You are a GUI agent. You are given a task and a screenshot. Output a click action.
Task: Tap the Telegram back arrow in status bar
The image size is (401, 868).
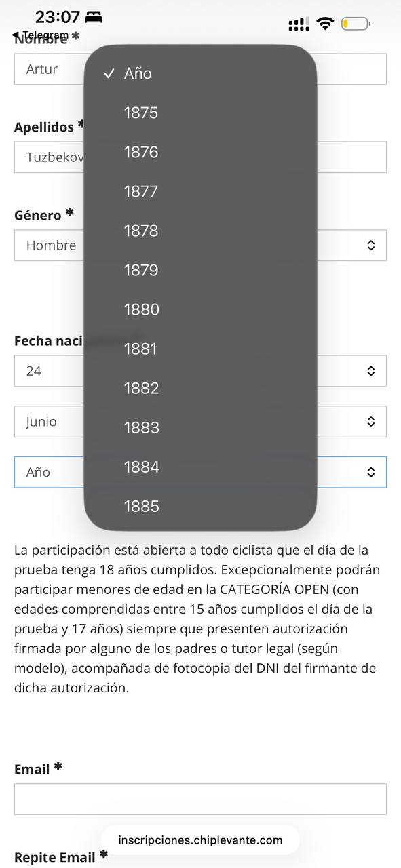16,35
